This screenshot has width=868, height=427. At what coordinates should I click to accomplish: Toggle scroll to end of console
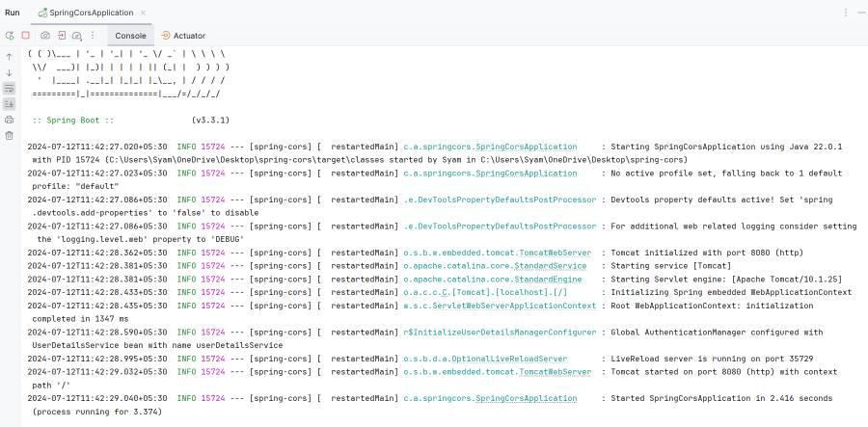click(x=10, y=103)
